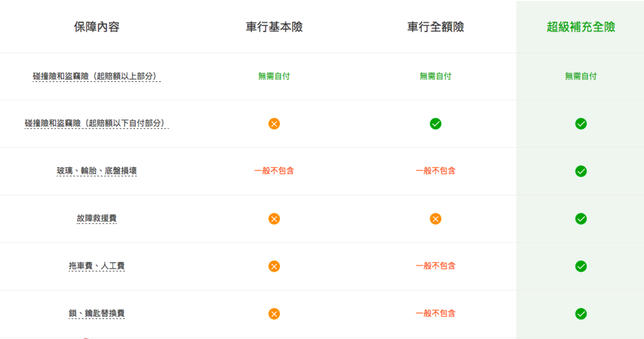Click orange X for 車行基本險 拖車費、人工費
Viewport: 644px width, 339px height.
274,266
